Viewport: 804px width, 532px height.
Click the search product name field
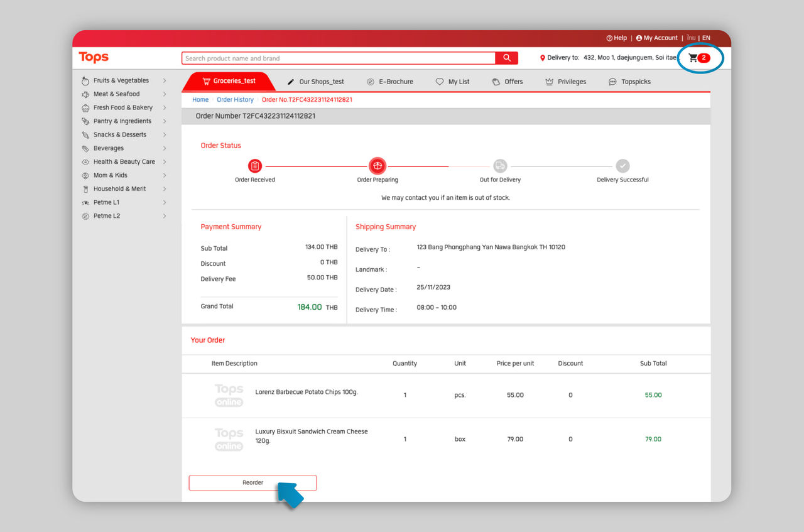pyautogui.click(x=339, y=58)
